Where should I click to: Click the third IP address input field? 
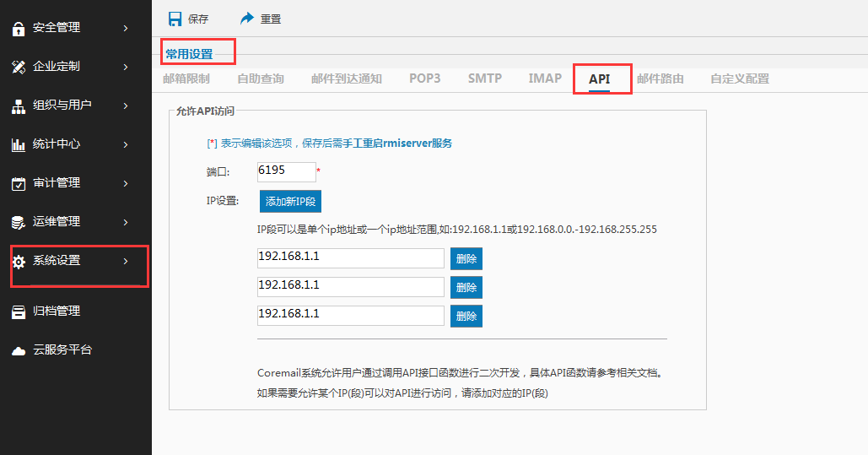[x=350, y=315]
